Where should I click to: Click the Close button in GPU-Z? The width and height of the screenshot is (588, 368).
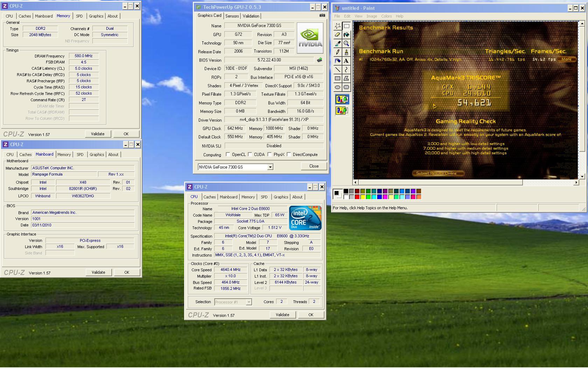point(314,166)
